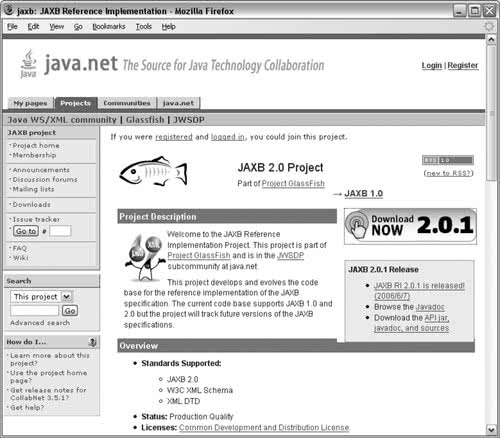The width and height of the screenshot is (500, 438).
Task: Open the Communities tab
Action: (x=127, y=103)
